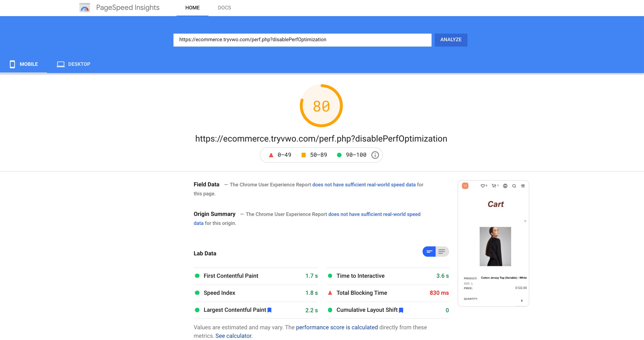
Task: Click the desktop laptop icon
Action: pyautogui.click(x=61, y=64)
